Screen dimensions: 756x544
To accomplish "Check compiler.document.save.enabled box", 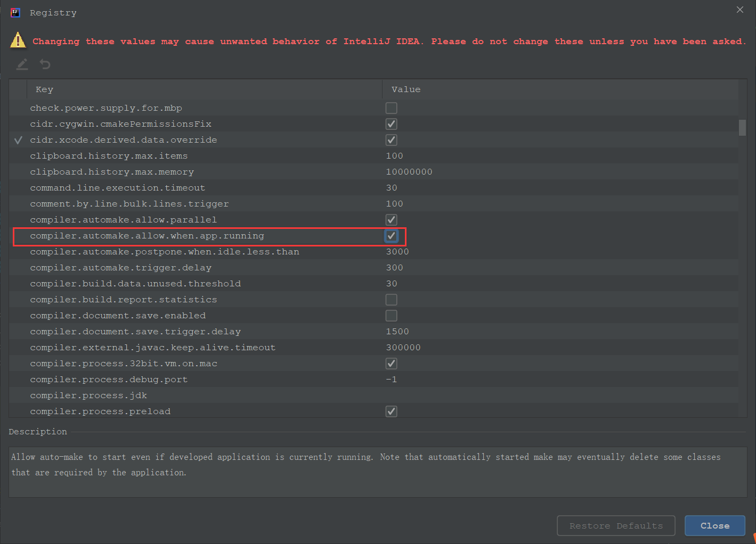I will pyautogui.click(x=391, y=316).
